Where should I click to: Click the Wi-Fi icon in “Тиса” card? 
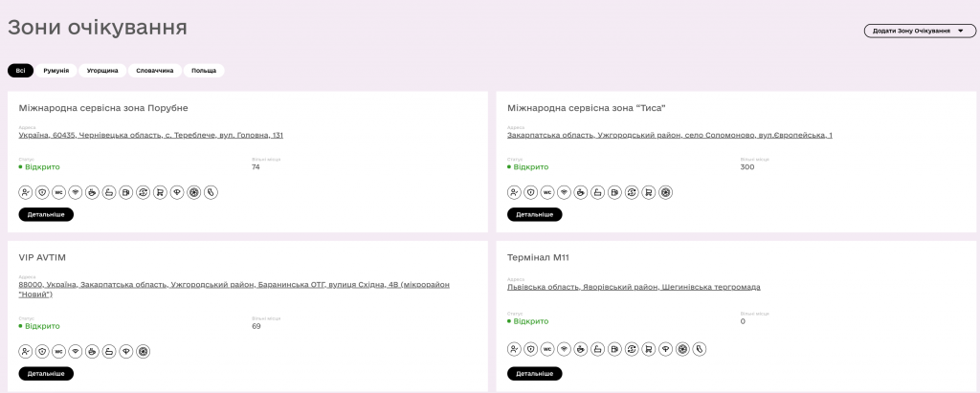click(565, 192)
